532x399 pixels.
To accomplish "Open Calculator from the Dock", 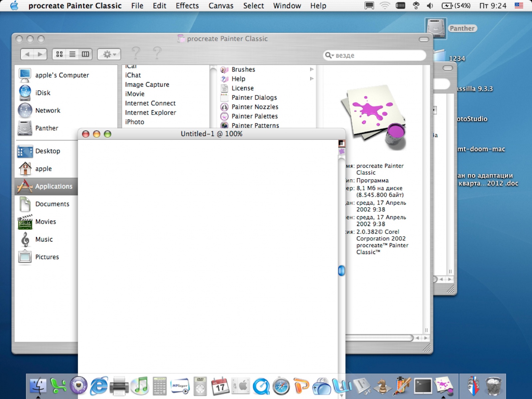I will click(160, 386).
